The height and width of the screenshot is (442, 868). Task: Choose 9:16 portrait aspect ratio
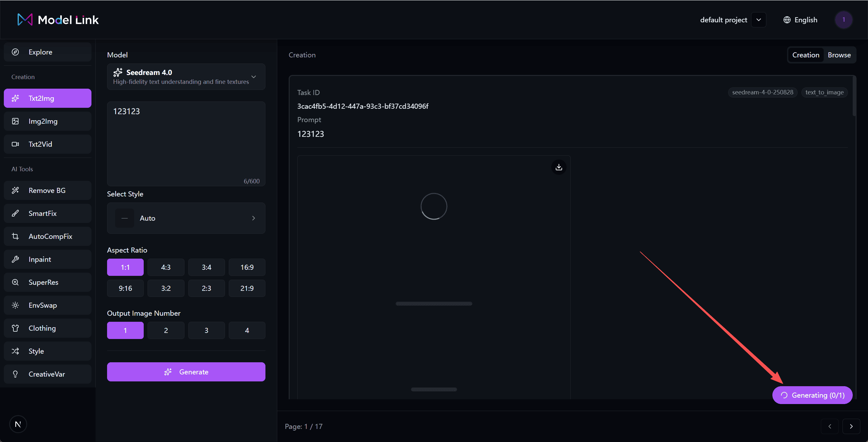pyautogui.click(x=125, y=288)
